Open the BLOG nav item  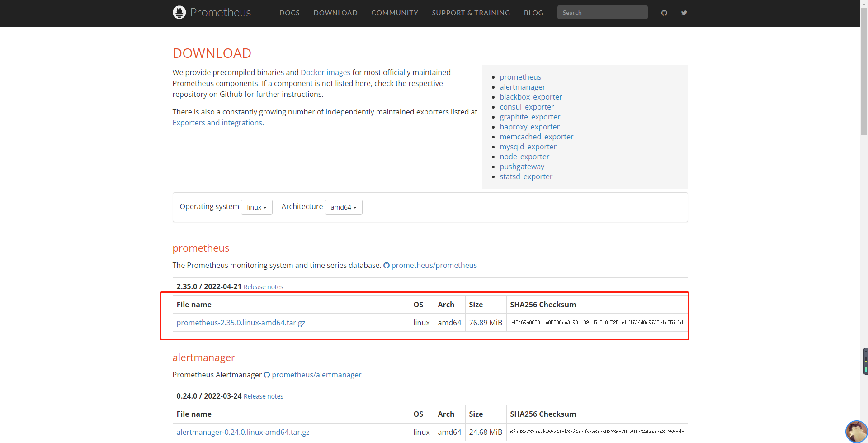click(x=533, y=13)
